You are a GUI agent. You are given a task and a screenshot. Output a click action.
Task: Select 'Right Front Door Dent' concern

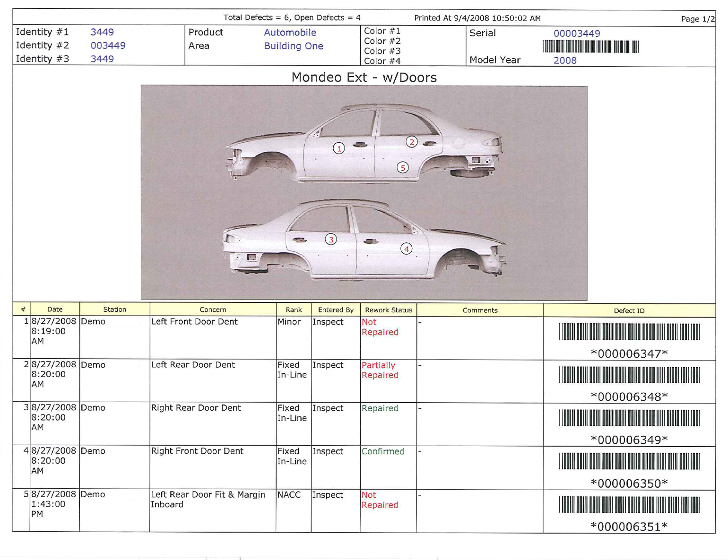[x=197, y=451]
